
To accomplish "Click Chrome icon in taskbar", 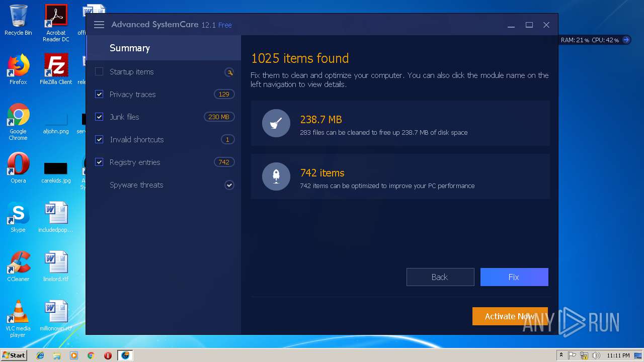I will 91,355.
